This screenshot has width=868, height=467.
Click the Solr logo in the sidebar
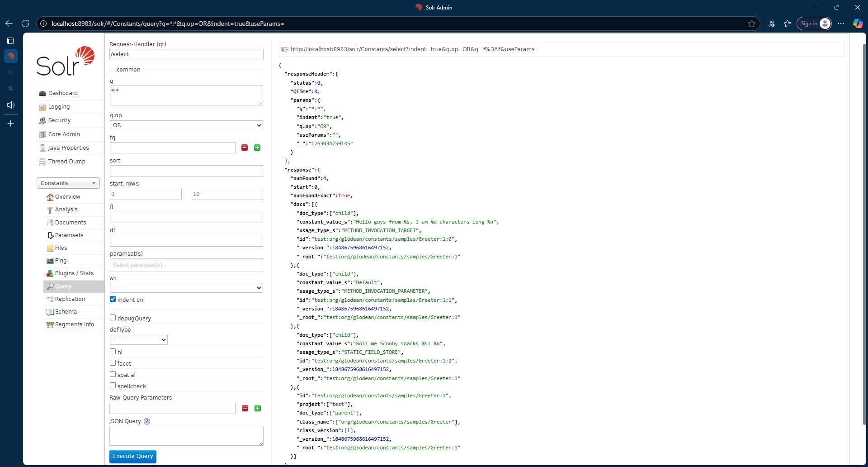tap(66, 60)
